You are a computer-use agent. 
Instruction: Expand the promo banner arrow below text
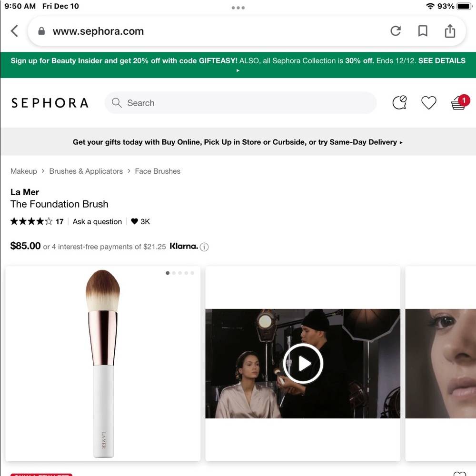[238, 70]
